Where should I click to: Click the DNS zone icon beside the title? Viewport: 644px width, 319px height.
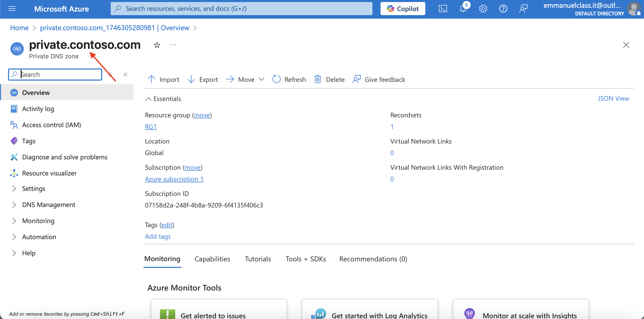point(17,49)
